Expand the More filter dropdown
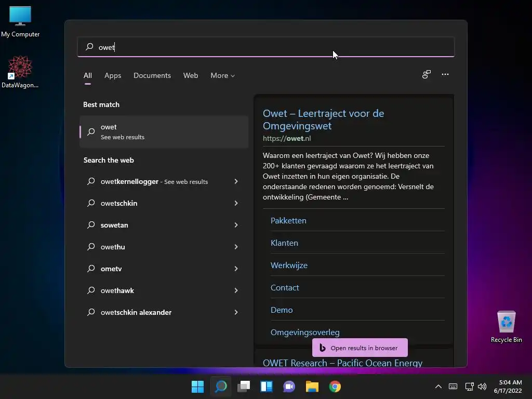 [222, 76]
